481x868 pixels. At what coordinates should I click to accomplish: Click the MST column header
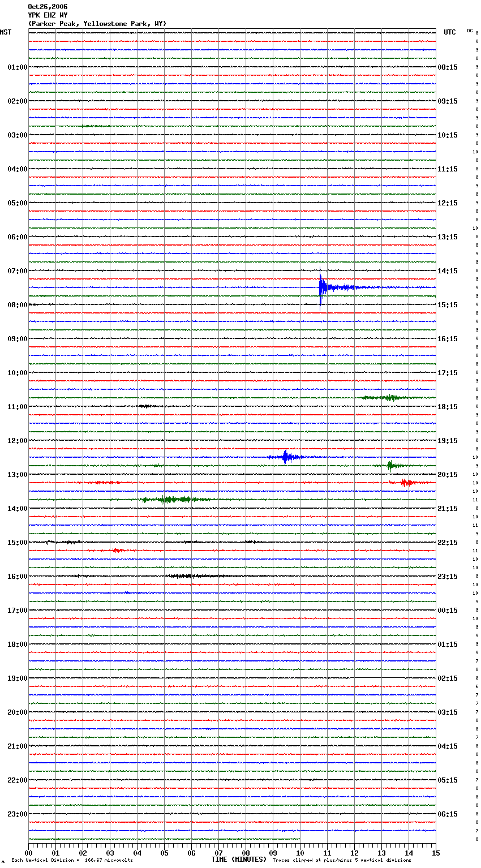click(6, 32)
